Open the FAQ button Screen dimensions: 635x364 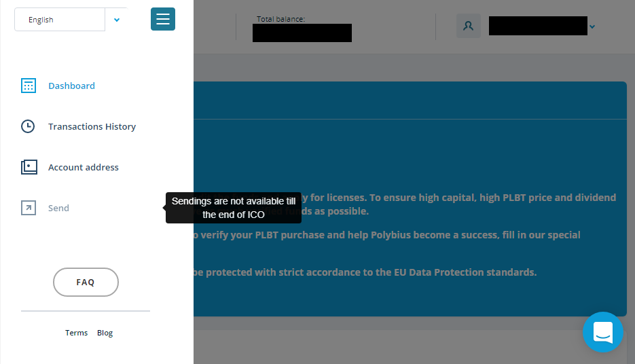tap(86, 283)
